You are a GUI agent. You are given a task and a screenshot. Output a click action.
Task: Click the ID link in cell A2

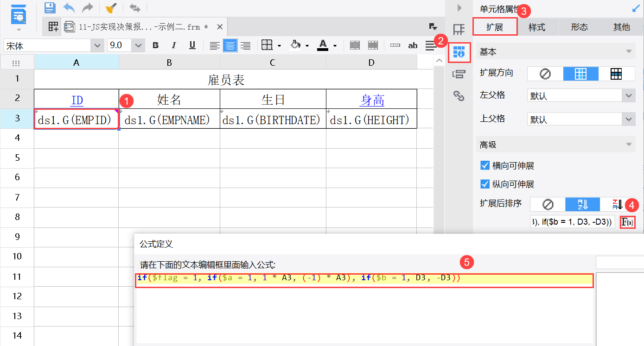pyautogui.click(x=77, y=100)
